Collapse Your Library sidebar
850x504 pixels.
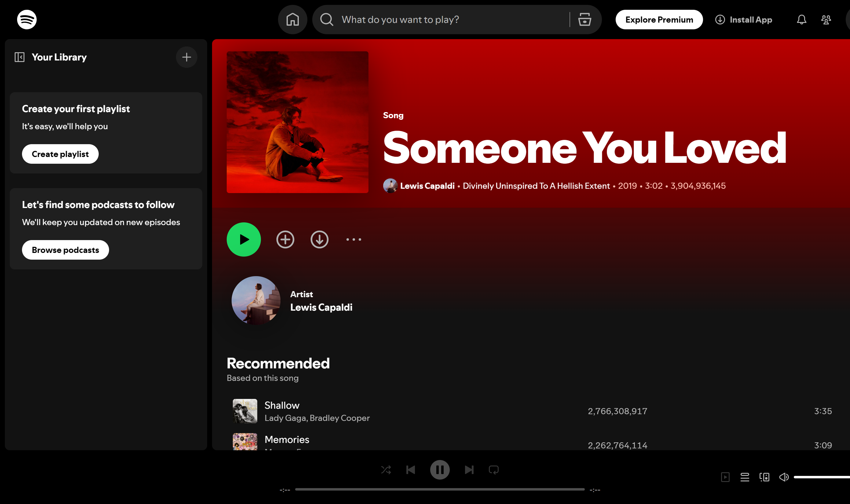pos(19,57)
